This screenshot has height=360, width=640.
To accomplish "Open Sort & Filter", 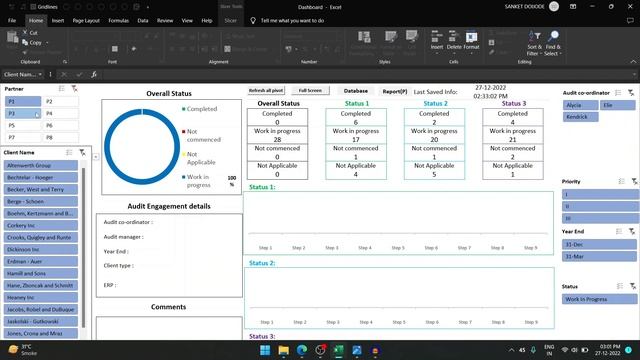I will click(534, 43).
